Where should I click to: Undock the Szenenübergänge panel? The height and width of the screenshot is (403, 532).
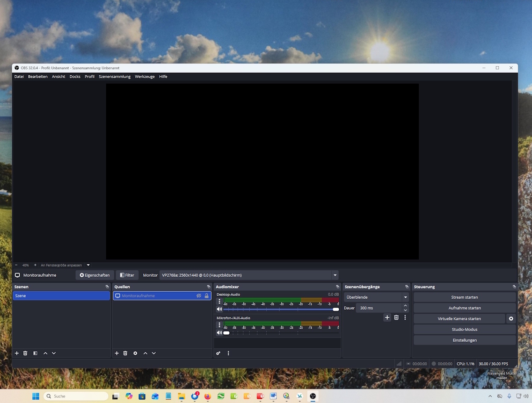407,287
